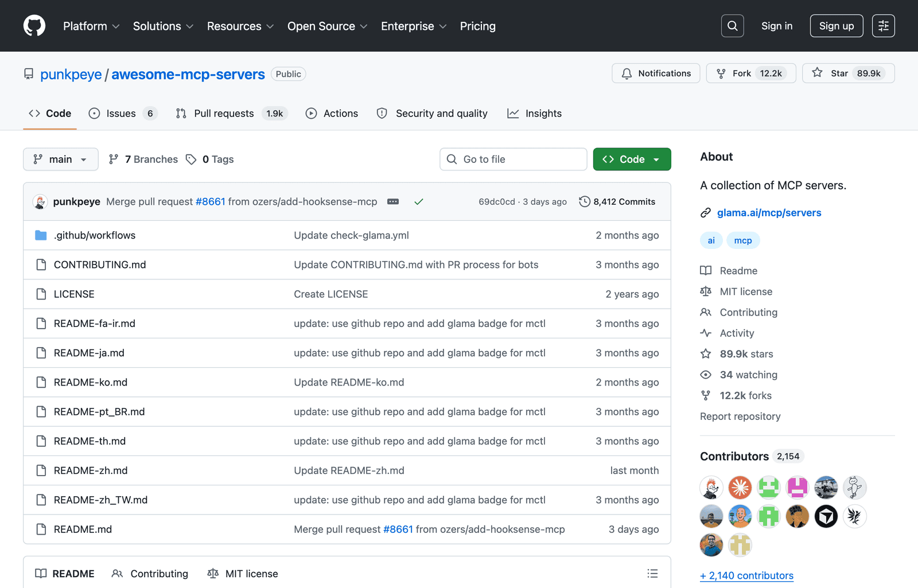Open the Pricing page
This screenshot has width=918, height=588.
point(477,26)
